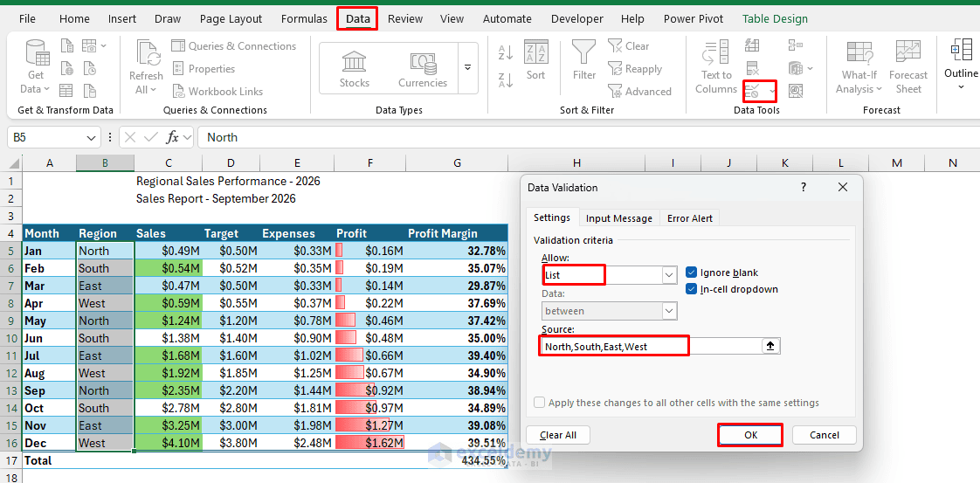Click into the Source input field
Screen dimensions: 980x483
(x=651, y=346)
